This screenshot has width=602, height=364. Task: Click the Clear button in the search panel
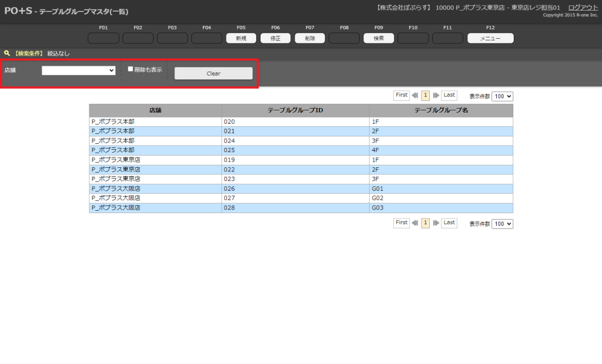click(x=213, y=73)
